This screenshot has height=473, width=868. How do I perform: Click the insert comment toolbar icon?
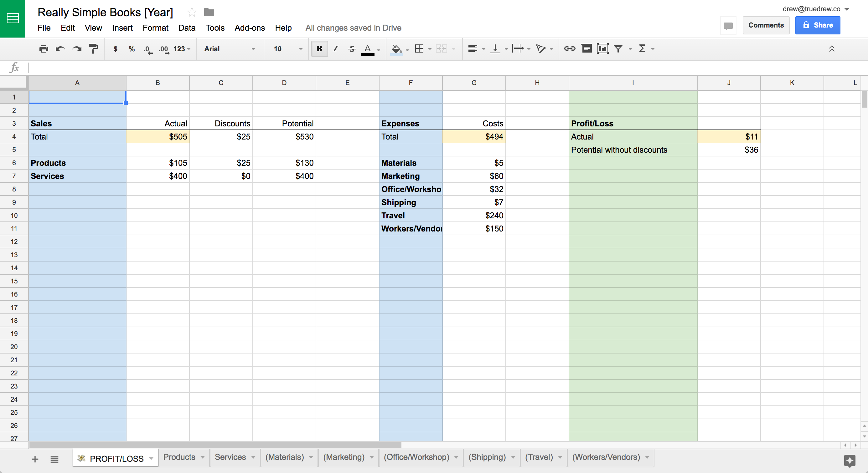pyautogui.click(x=586, y=49)
